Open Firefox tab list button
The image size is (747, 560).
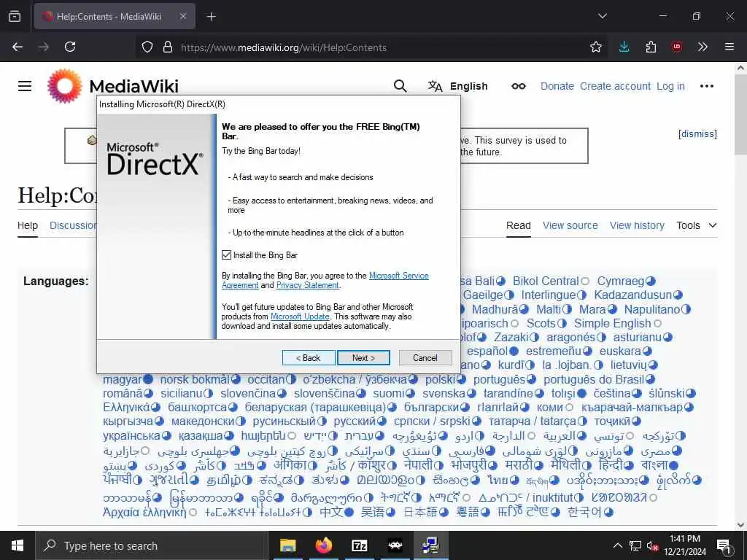pyautogui.click(x=15, y=16)
